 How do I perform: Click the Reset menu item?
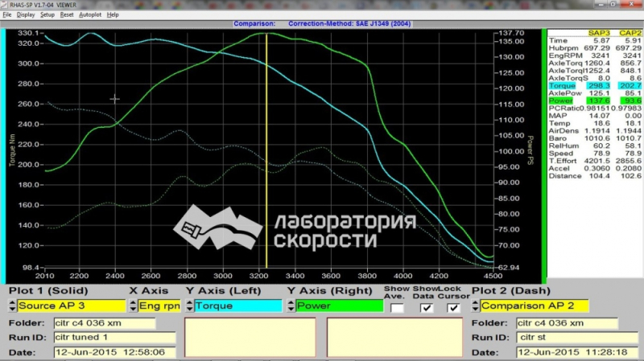pos(67,14)
